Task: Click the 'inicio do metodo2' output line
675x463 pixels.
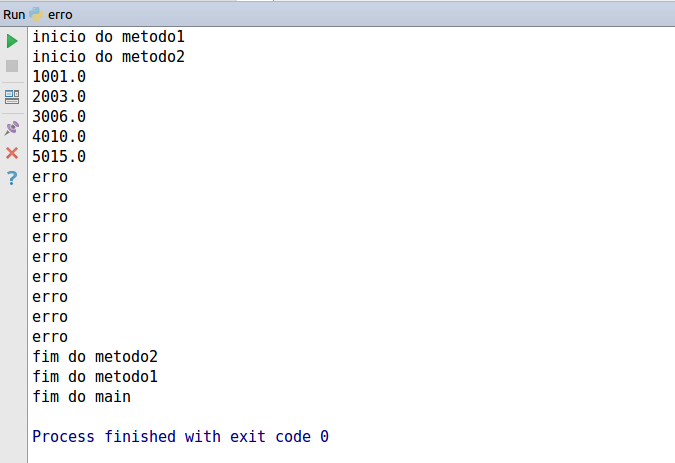Action: (108, 56)
